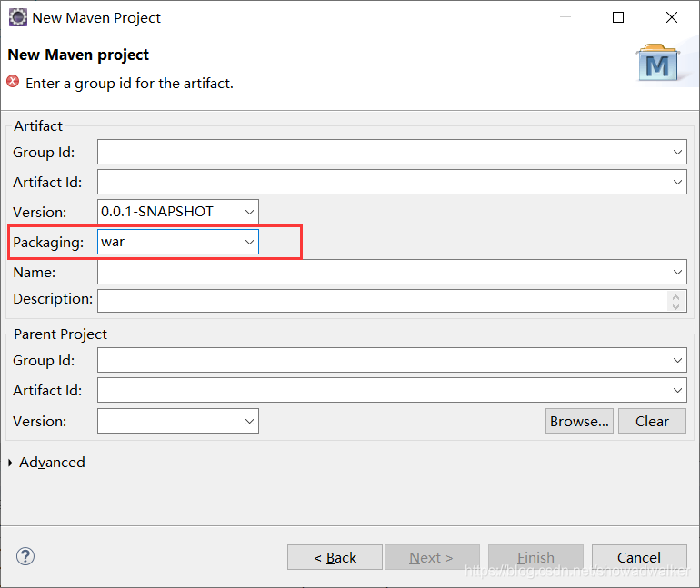Click the Next > button
This screenshot has height=588, width=700.
pyautogui.click(x=432, y=557)
